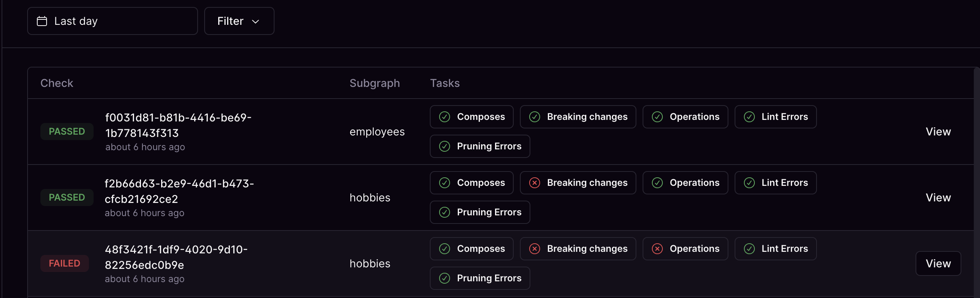Screen dimensions: 980x298
Task: Select the Check column header
Action: (x=57, y=83)
